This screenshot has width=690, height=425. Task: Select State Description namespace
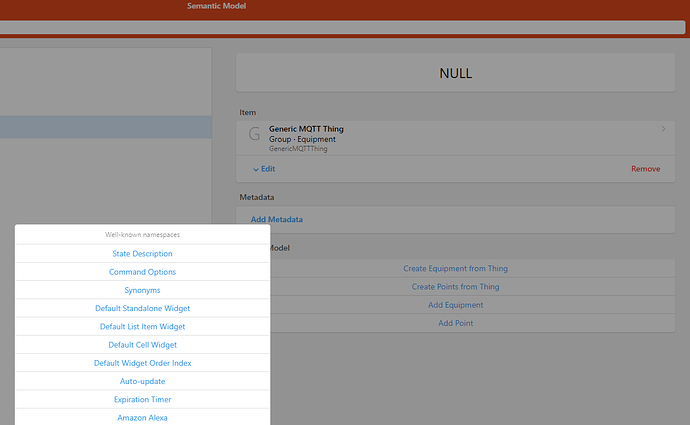click(x=142, y=253)
